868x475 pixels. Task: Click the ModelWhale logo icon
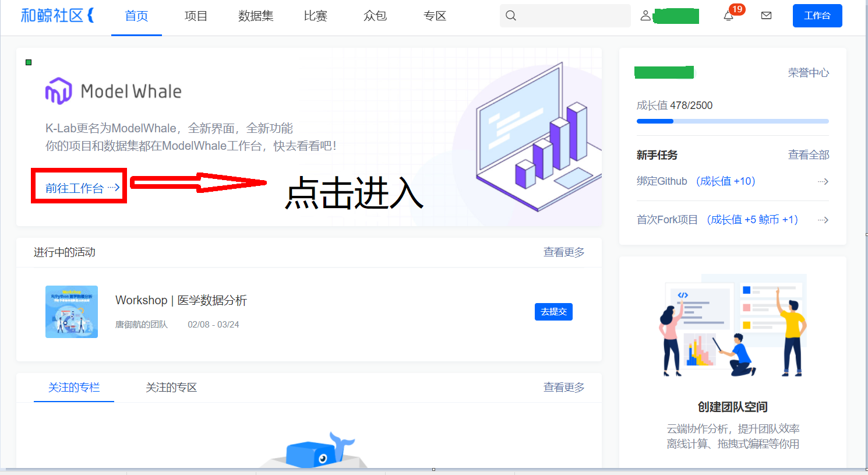58,91
